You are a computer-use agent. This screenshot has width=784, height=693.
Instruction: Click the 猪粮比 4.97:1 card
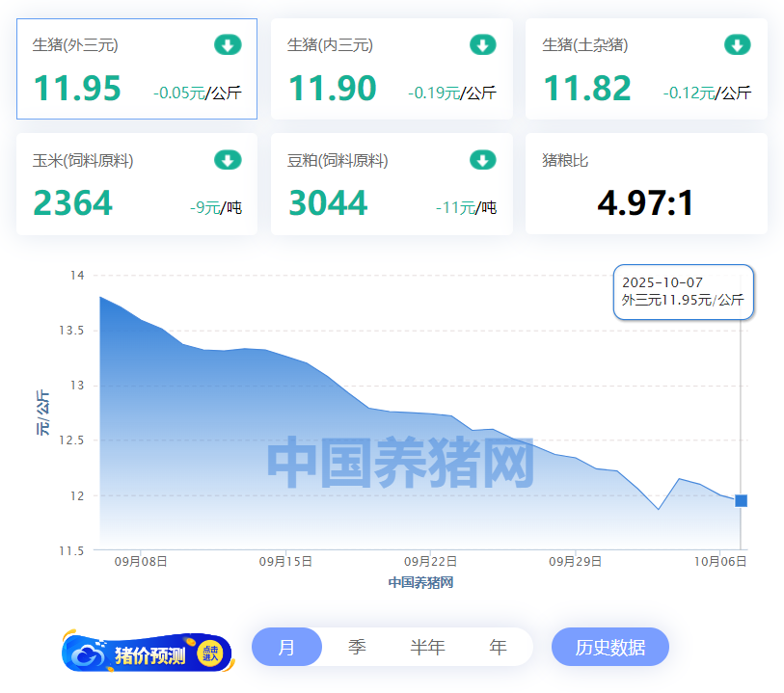(x=646, y=184)
